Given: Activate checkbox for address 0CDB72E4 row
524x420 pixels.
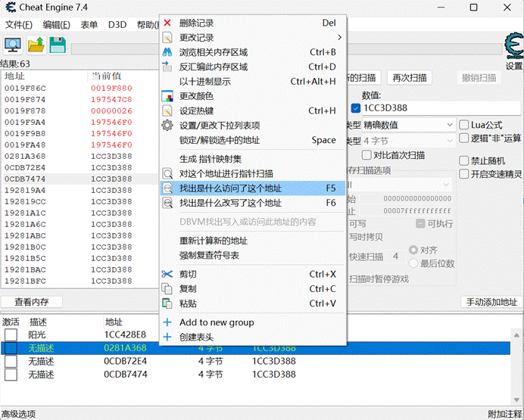Looking at the screenshot, I should (11, 361).
